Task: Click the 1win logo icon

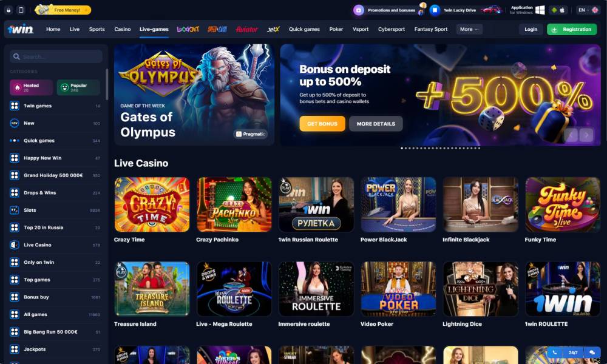Action: coord(21,29)
